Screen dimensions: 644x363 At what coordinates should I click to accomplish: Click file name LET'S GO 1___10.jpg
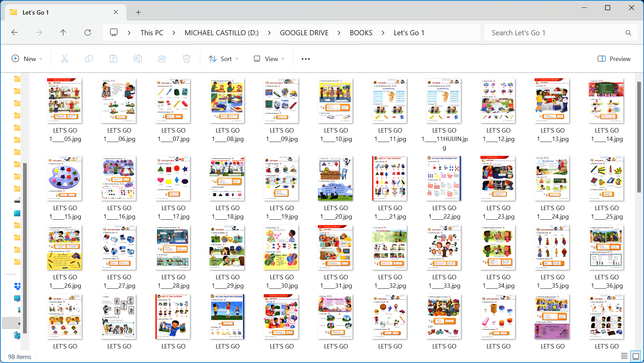(x=336, y=135)
